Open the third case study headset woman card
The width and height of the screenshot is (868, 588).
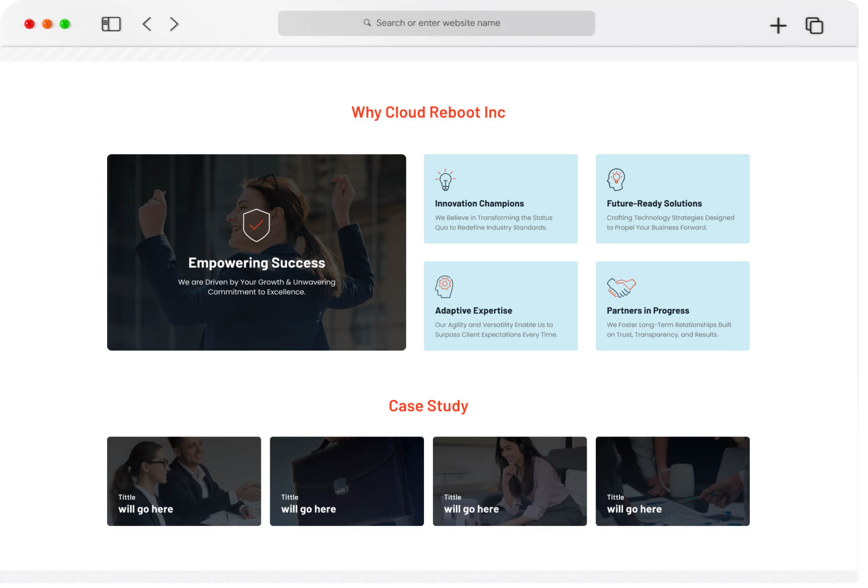tap(509, 481)
